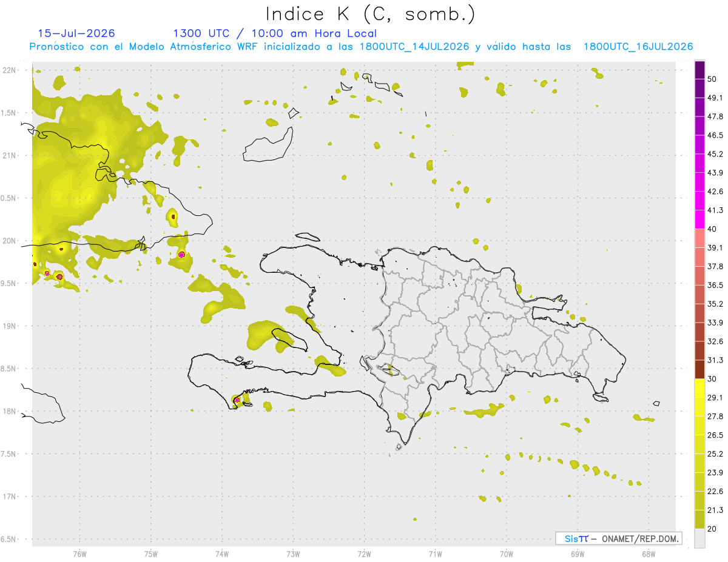Click the latitude label '22N'
The height and width of the screenshot is (562, 728).
point(10,70)
